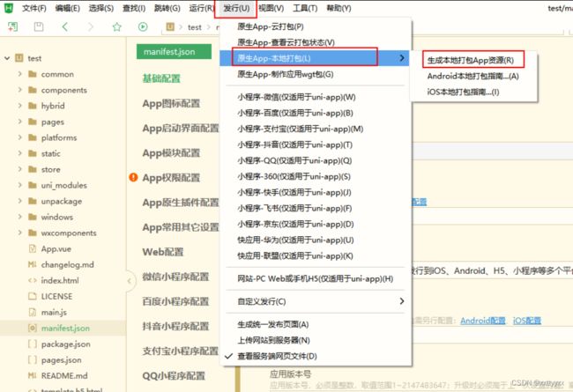Click the platforms folder icon

[x=33, y=137]
